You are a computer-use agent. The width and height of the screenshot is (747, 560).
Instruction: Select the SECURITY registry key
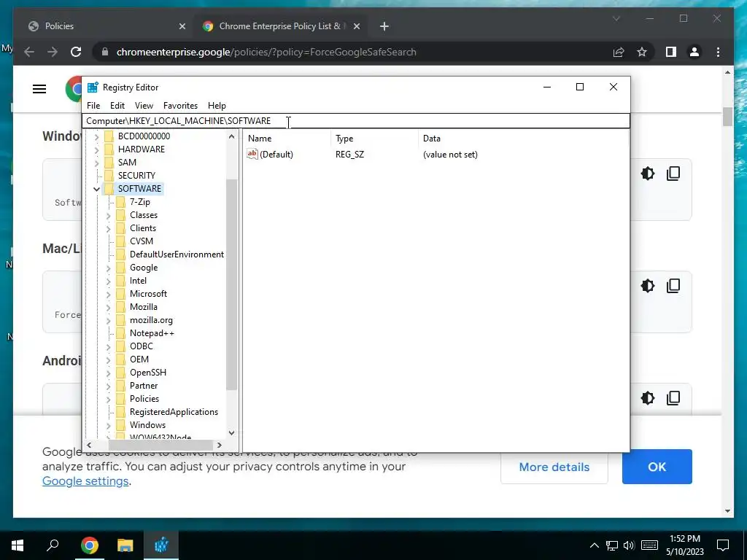136,176
